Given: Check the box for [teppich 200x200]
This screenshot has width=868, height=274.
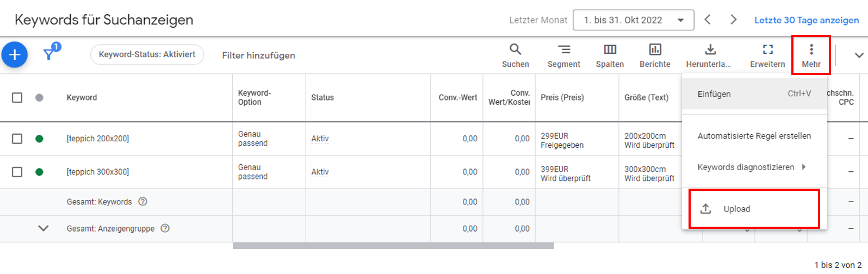Looking at the screenshot, I should click(17, 139).
